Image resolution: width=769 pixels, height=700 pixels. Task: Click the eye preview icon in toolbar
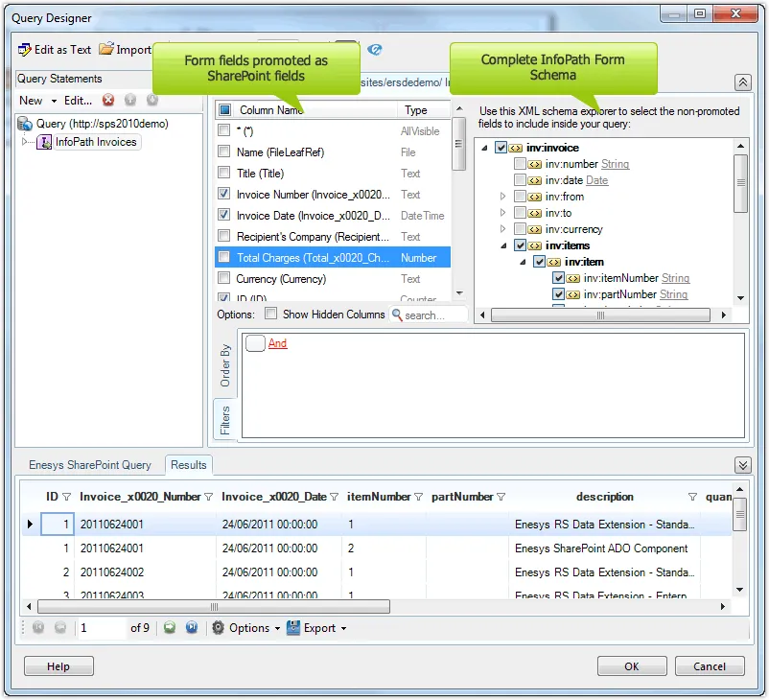point(375,50)
